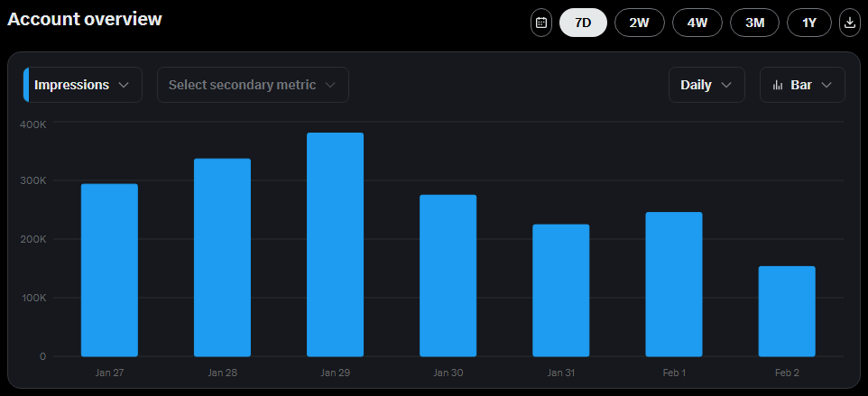Screen dimensions: 868x396
Task: Open the calendar date picker icon
Action: (541, 23)
